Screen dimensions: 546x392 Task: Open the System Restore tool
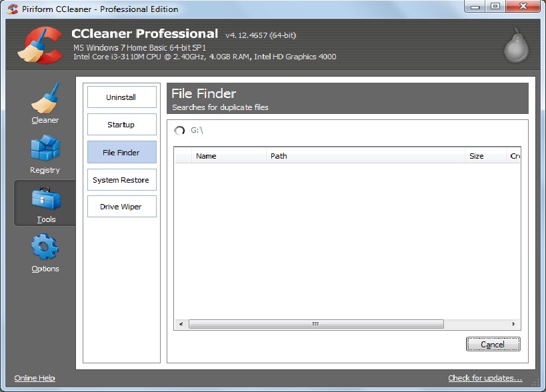tap(121, 179)
